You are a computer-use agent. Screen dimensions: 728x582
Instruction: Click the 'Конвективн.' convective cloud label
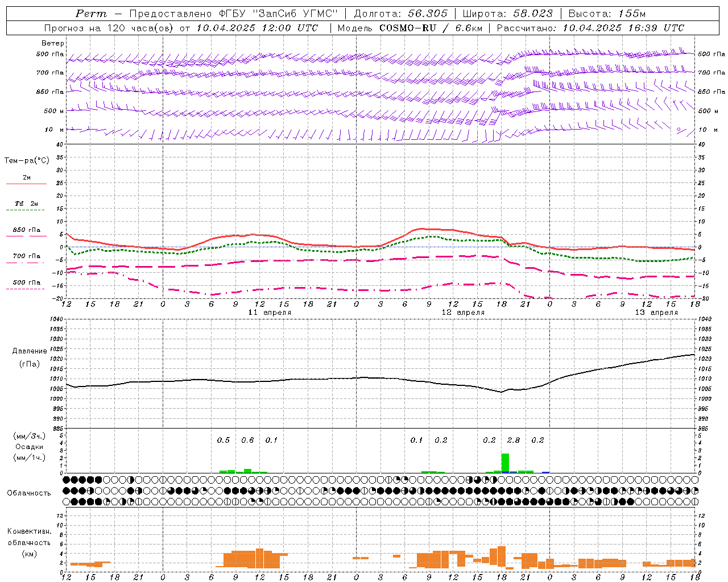click(30, 531)
